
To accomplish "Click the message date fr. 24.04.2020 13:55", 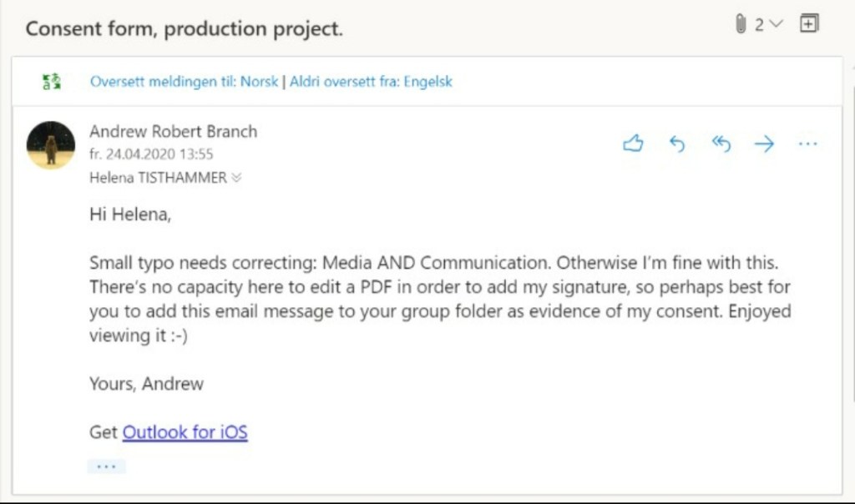I will [151, 154].
